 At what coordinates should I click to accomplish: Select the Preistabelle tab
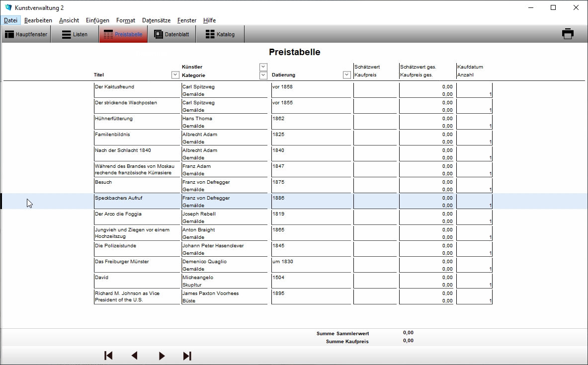click(123, 35)
